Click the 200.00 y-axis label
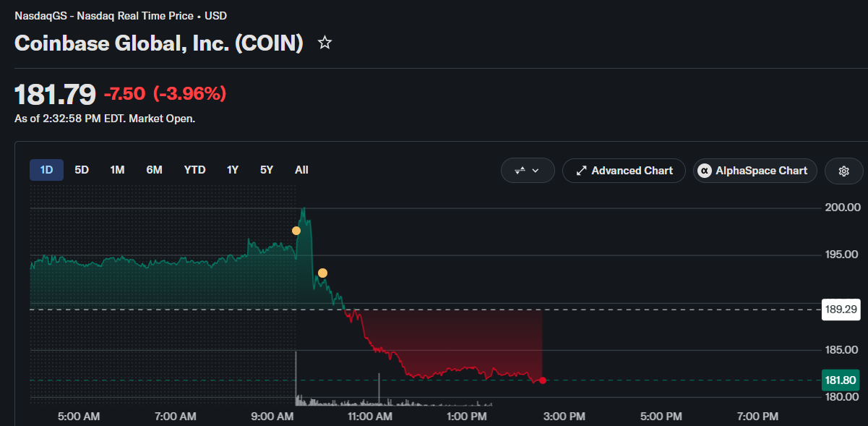Image resolution: width=868 pixels, height=426 pixels. pyautogui.click(x=841, y=208)
